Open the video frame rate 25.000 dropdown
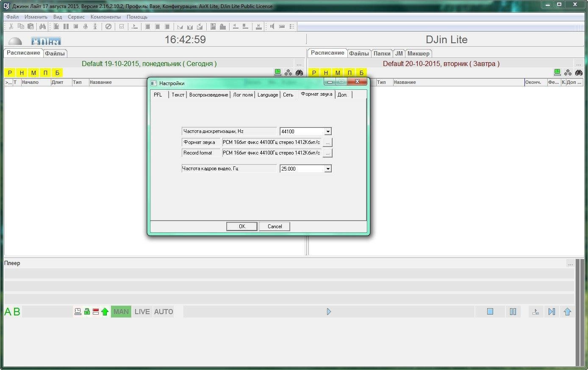The width and height of the screenshot is (588, 370). [x=328, y=169]
